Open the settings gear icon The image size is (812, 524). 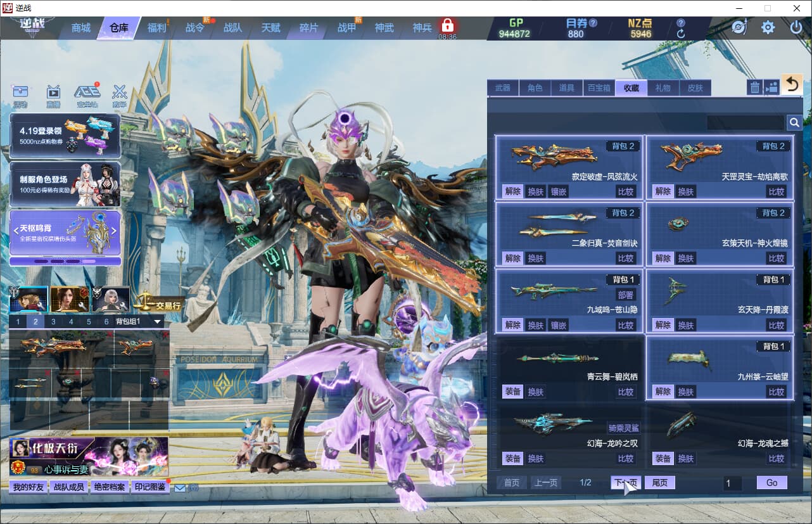(x=768, y=27)
